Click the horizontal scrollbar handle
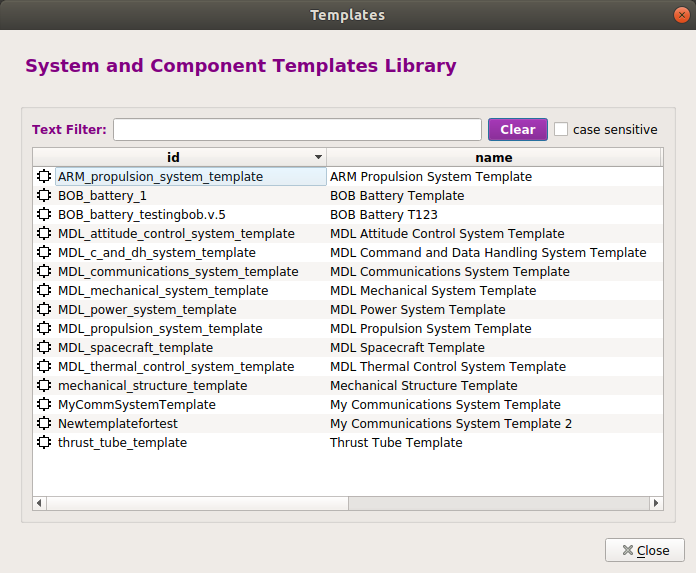 pos(198,503)
